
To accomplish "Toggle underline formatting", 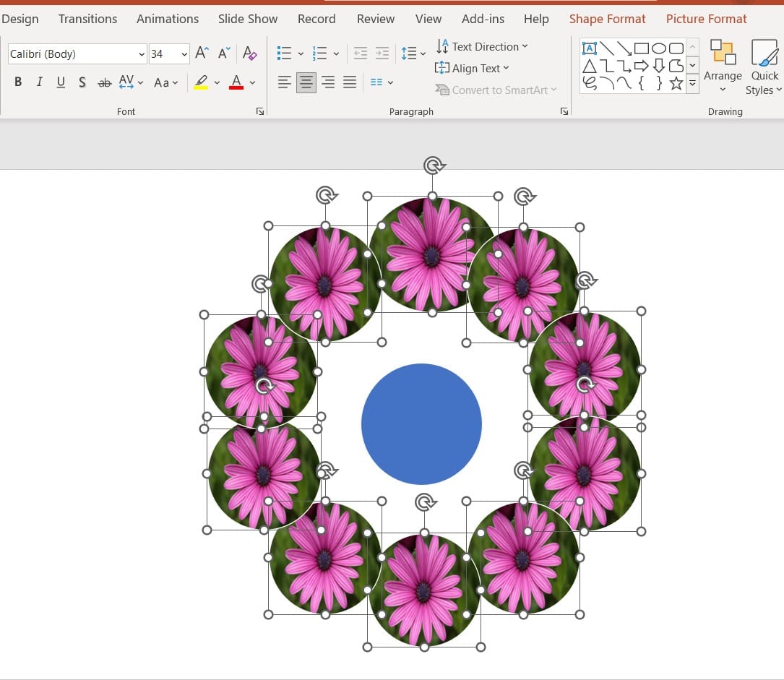I will (x=61, y=82).
